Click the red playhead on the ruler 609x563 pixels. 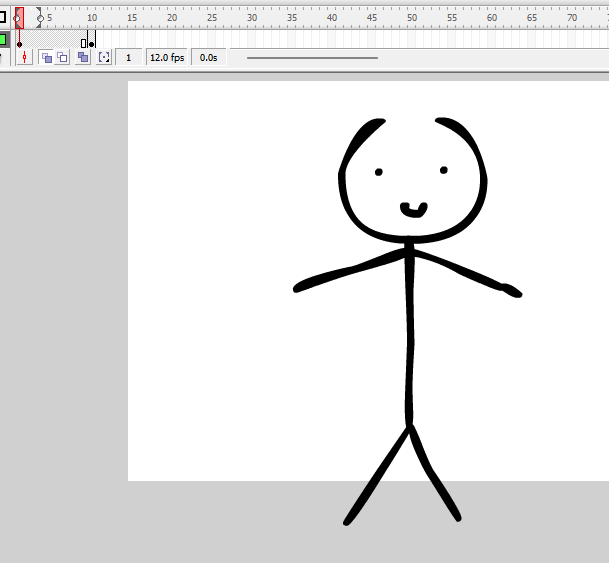pyautogui.click(x=19, y=17)
